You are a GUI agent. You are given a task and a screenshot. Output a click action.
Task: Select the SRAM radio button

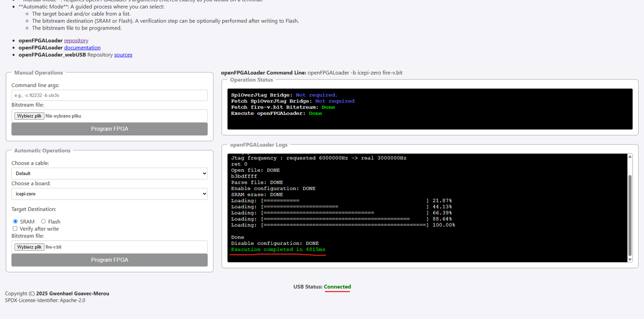click(16, 221)
